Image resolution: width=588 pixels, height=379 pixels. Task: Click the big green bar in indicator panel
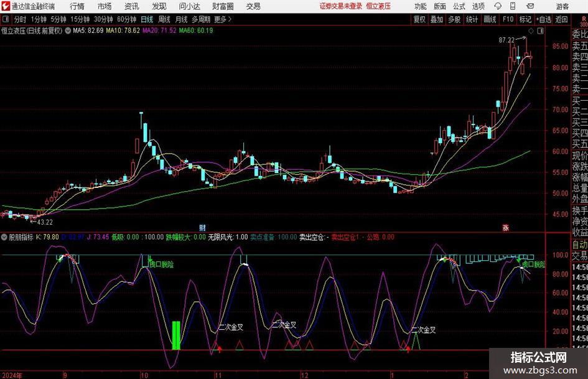tap(176, 335)
